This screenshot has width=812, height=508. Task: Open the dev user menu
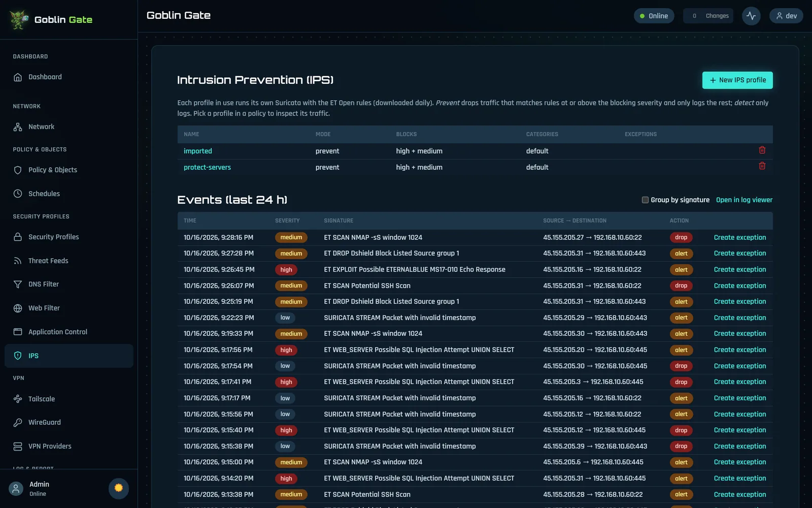(786, 16)
